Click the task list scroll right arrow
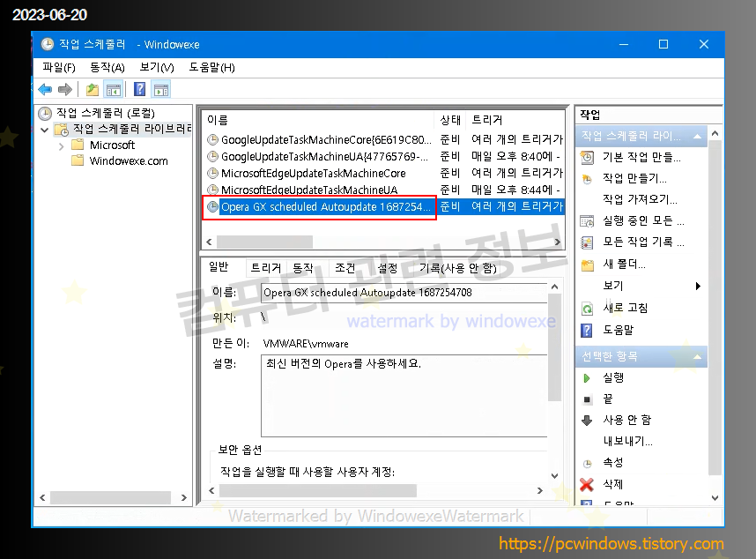Image resolution: width=756 pixels, height=559 pixels. coord(558,242)
